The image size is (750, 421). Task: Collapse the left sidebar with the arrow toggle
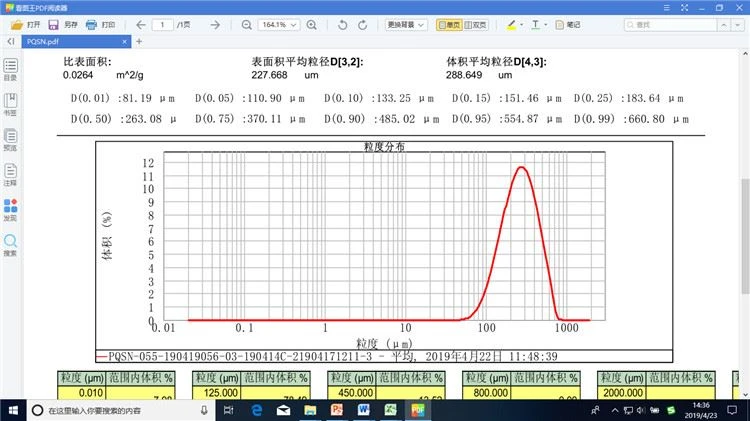pos(11,42)
